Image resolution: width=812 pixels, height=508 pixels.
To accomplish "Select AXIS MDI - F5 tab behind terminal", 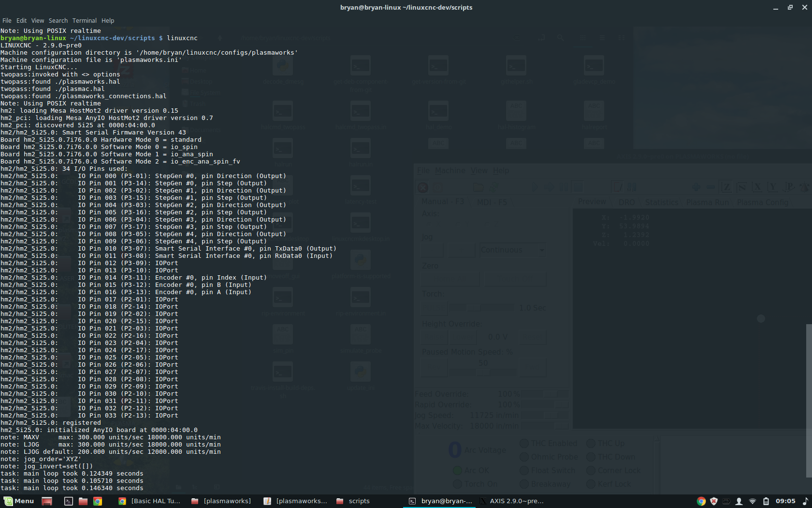I will pyautogui.click(x=492, y=202).
